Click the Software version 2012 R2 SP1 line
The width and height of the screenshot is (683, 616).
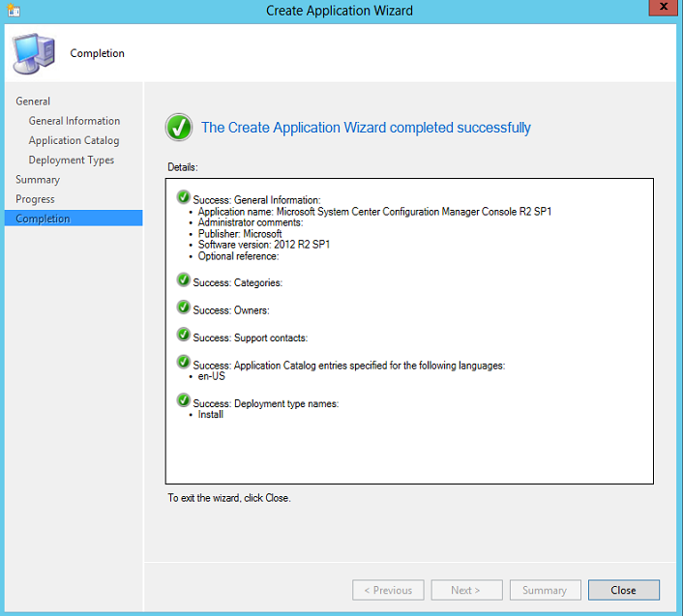pyautogui.click(x=264, y=245)
